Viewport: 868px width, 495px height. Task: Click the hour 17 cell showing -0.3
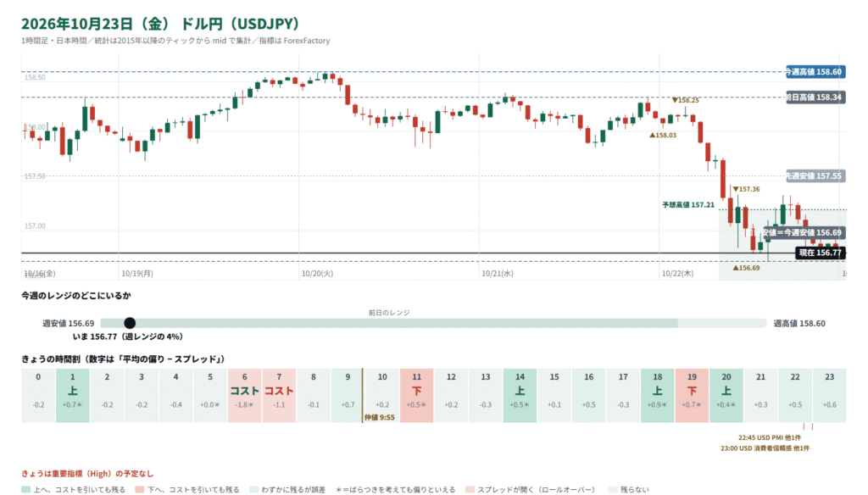click(623, 395)
